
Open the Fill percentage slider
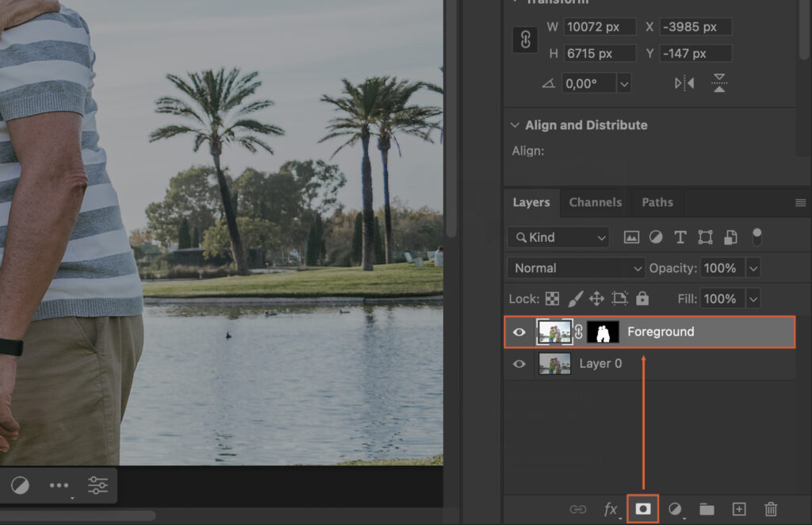[x=753, y=298]
